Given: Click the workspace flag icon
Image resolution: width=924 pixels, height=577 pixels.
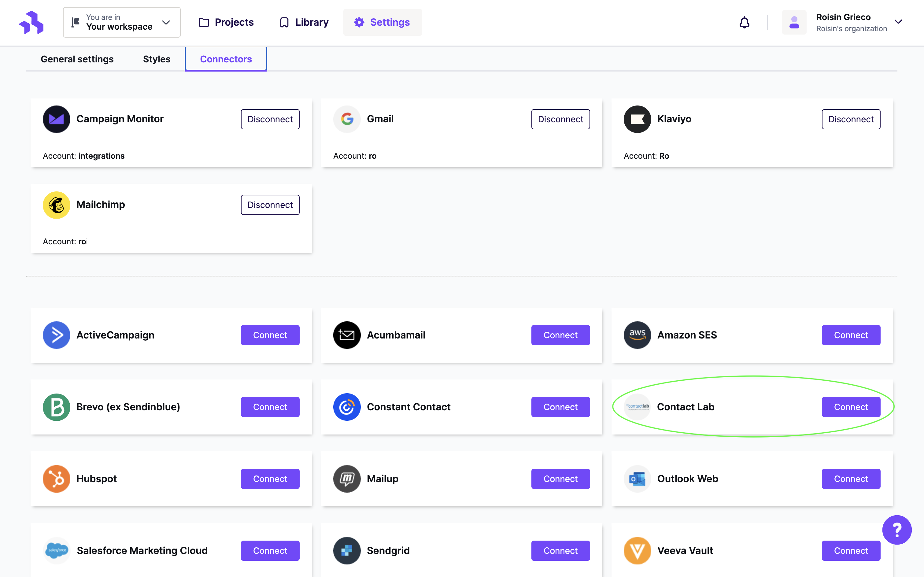Looking at the screenshot, I should tap(76, 22).
